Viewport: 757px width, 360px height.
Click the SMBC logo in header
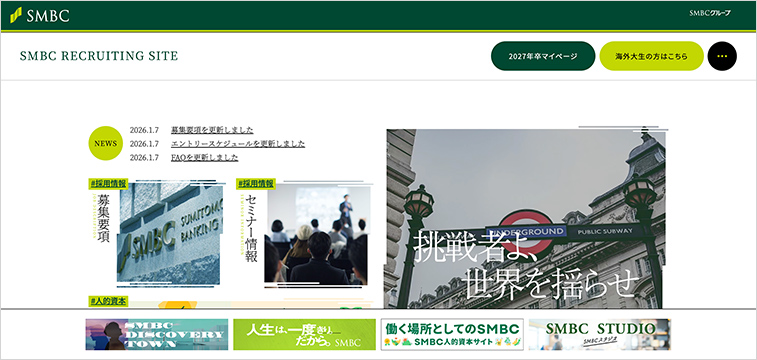point(40,15)
